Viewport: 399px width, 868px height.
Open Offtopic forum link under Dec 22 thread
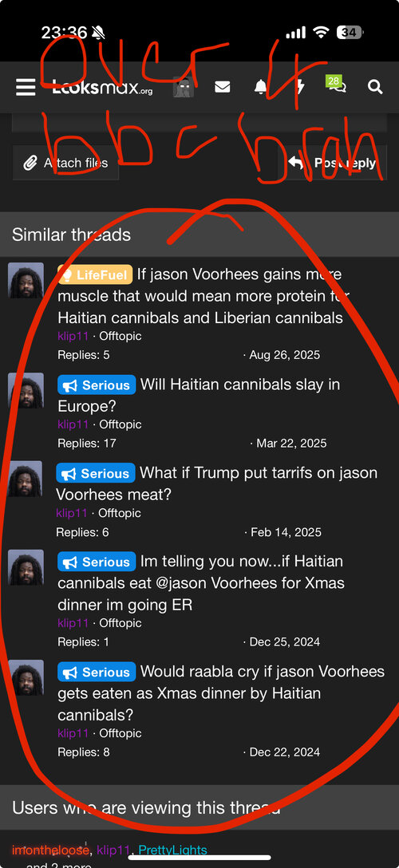120,733
